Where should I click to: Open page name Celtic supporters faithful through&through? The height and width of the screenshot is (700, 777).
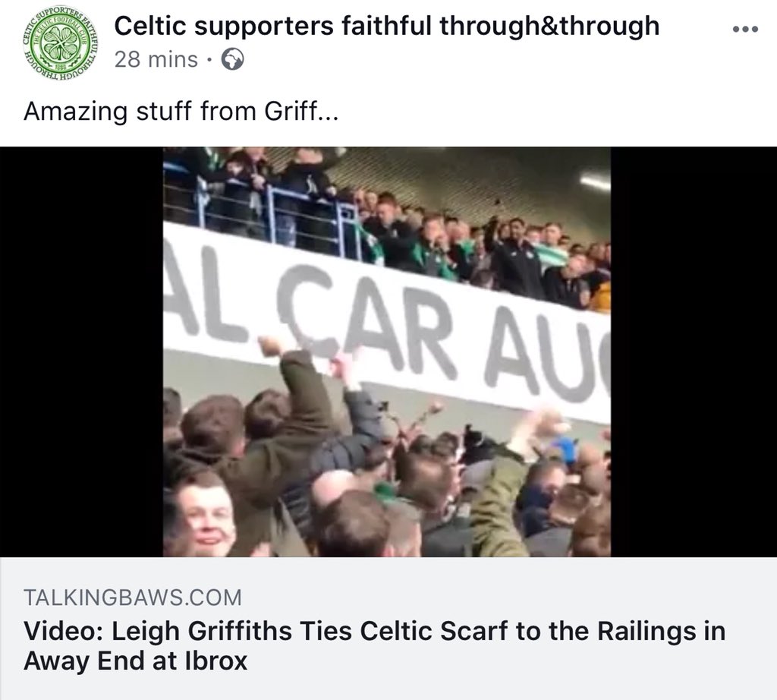coord(386,26)
